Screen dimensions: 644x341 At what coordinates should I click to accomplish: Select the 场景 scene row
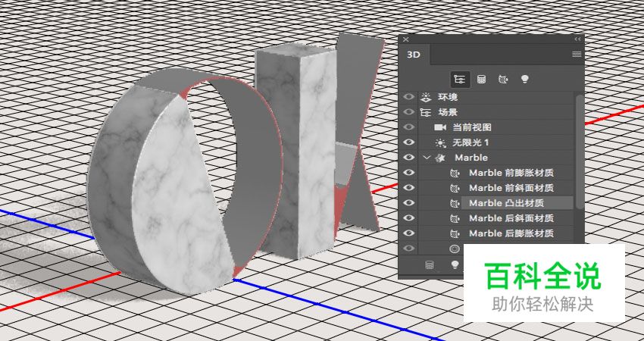(496, 112)
